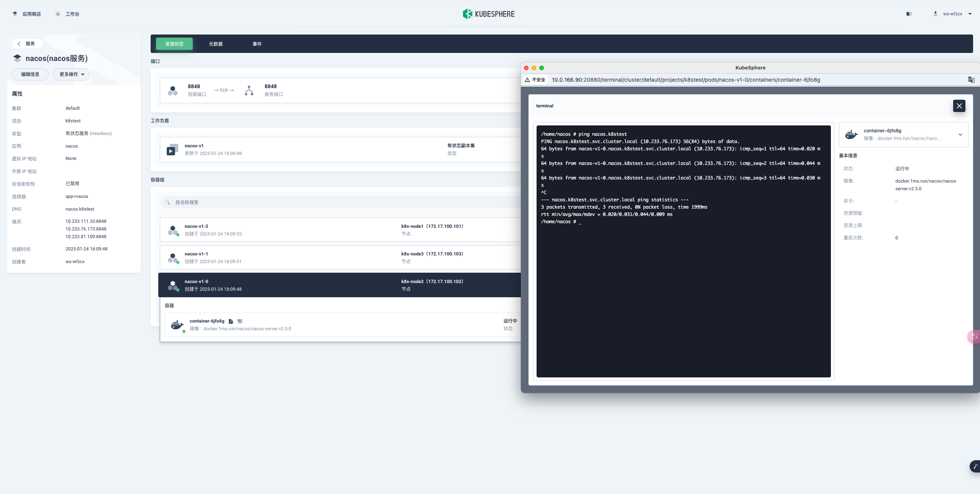The image size is (980, 494).
Task: Open the nacos-v1 workload link
Action: 194,146
